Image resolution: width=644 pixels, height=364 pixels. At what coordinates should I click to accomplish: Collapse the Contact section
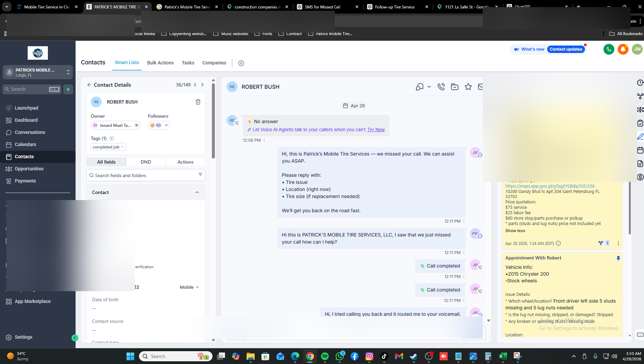(x=197, y=192)
